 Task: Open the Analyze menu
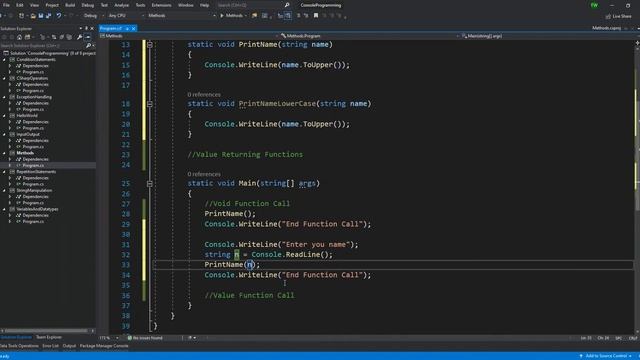121,5
